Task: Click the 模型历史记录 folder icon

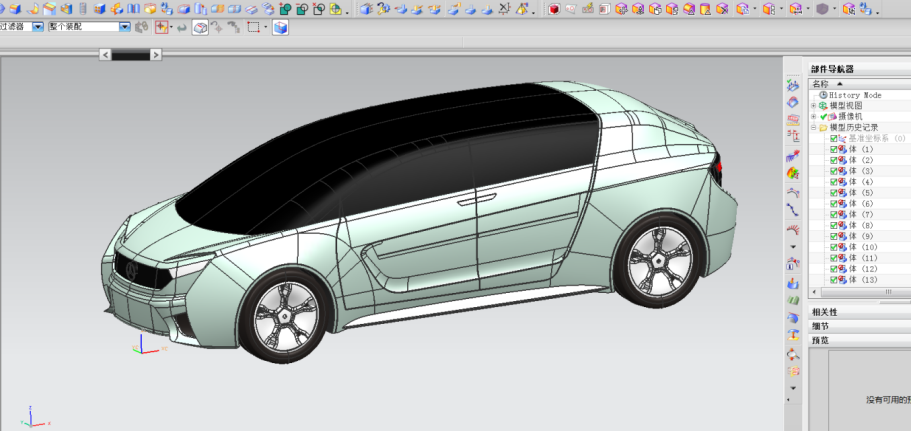Action: [x=823, y=128]
